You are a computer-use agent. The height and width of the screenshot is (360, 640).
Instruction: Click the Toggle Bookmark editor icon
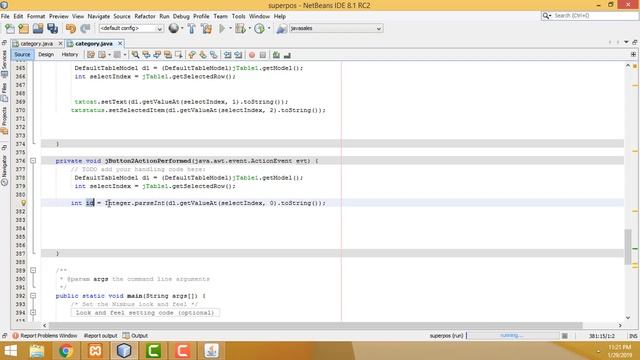pyautogui.click(x=214, y=55)
